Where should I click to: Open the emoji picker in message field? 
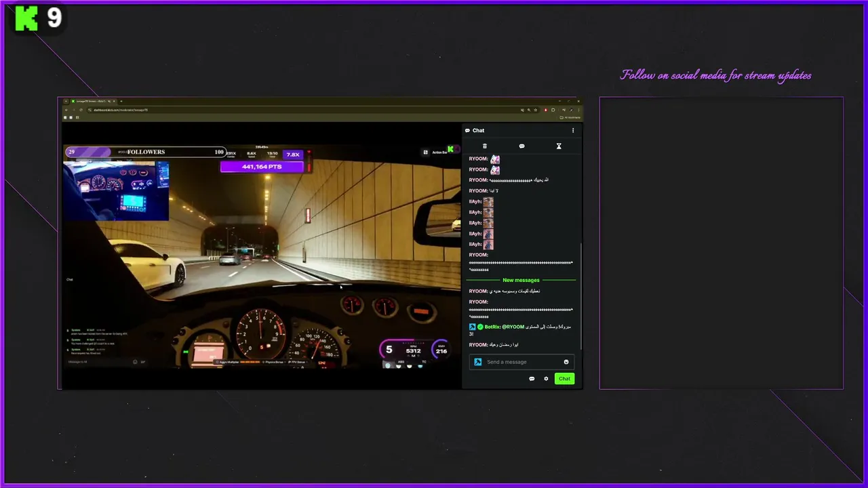click(566, 362)
